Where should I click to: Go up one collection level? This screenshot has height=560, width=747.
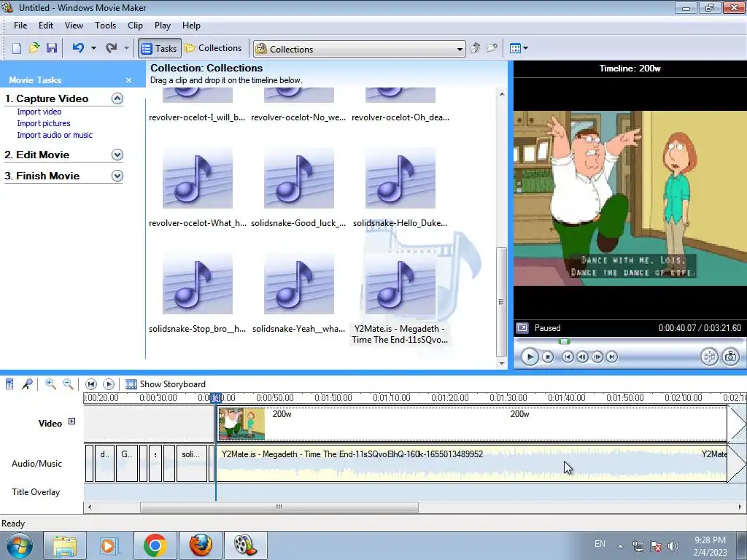475,48
